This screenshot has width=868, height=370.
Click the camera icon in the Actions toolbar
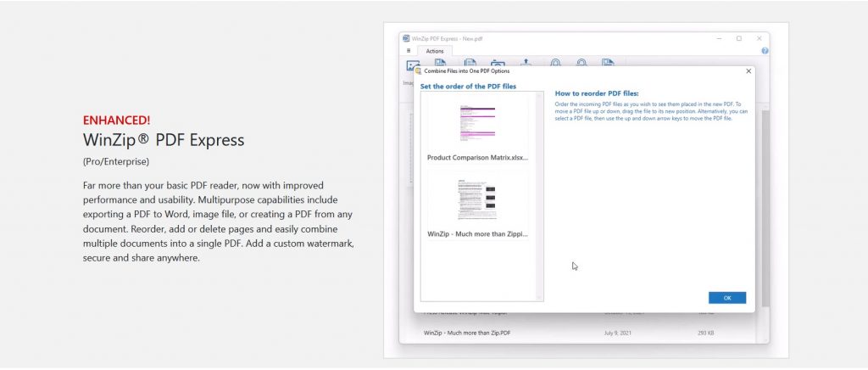498,63
